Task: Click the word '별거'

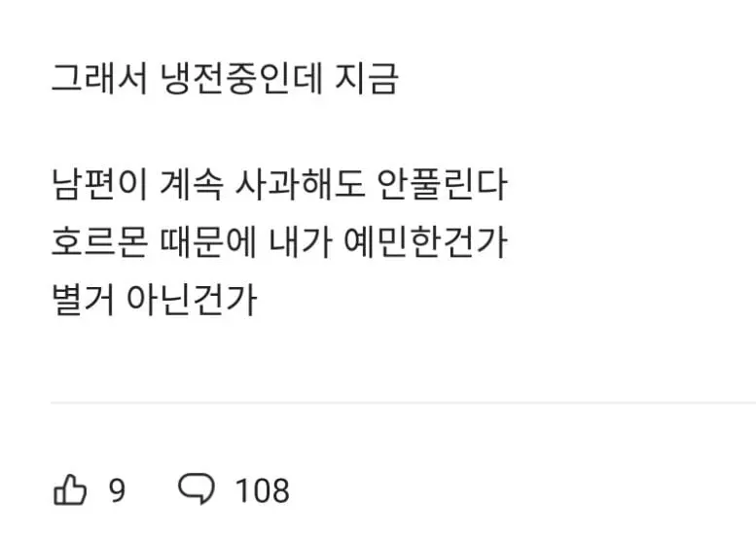Action: (82, 300)
